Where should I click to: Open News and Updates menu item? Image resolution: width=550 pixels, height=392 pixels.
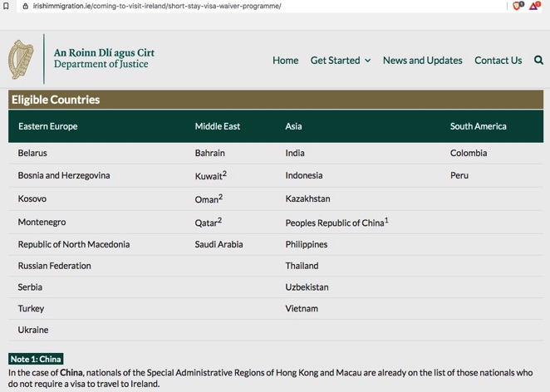pos(422,61)
